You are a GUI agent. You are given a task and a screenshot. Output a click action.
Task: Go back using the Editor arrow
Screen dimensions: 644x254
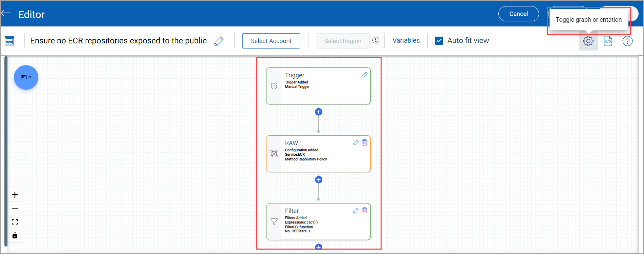tap(6, 13)
